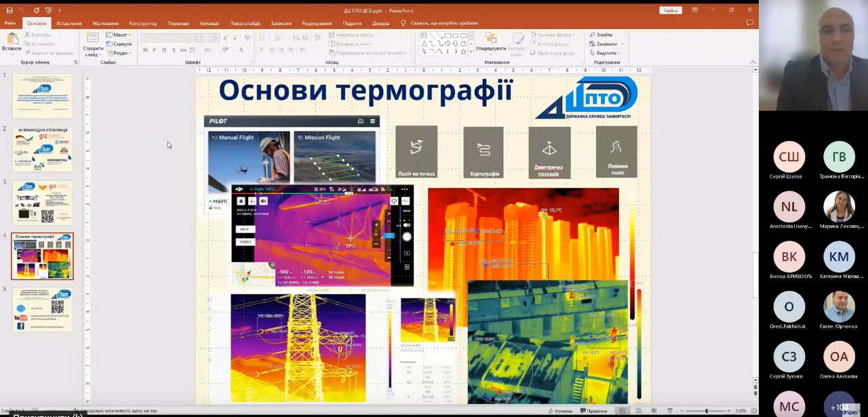Open the Упорядкувати arrange menu
Image resolution: width=868 pixels, height=417 pixels.
(x=490, y=43)
